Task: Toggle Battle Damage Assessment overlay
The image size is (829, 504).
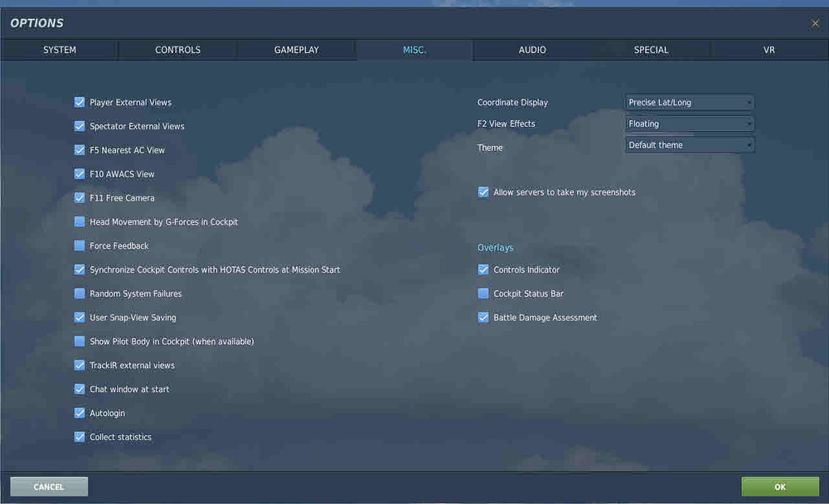Action: coord(483,317)
